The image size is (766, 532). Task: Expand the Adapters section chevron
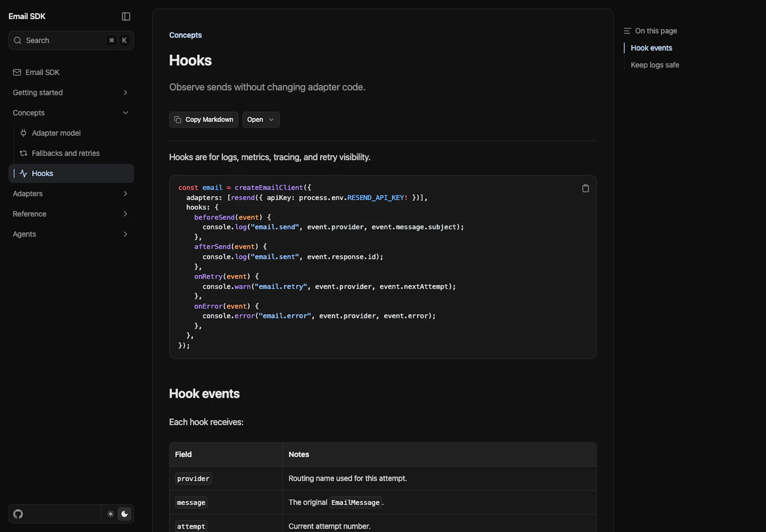tap(125, 193)
